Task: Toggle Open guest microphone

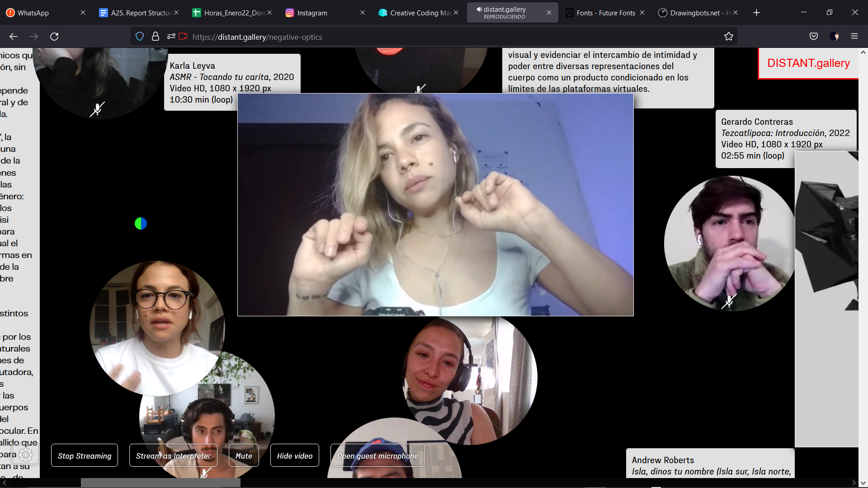Action: point(377,455)
